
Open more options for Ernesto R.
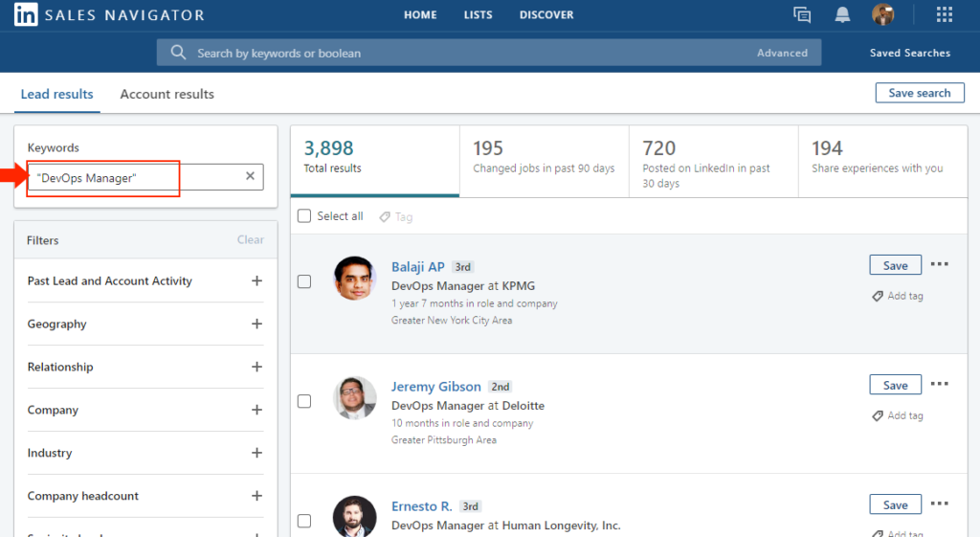[940, 503]
